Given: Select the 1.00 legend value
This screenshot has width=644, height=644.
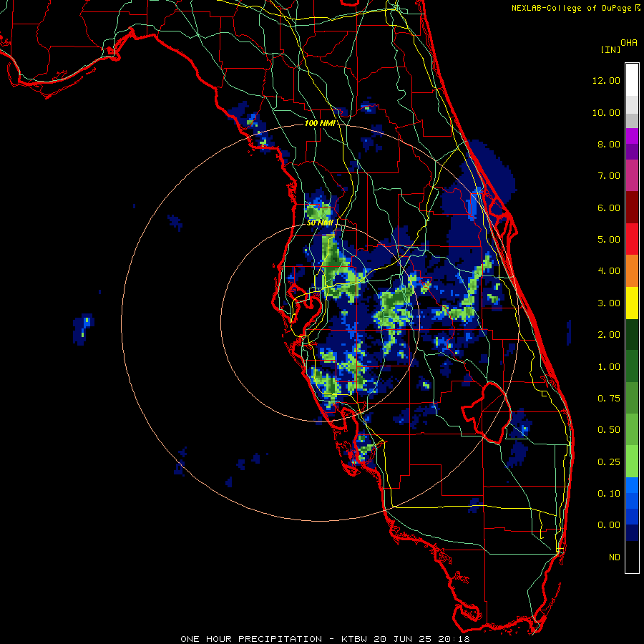Looking at the screenshot, I should 609,367.
